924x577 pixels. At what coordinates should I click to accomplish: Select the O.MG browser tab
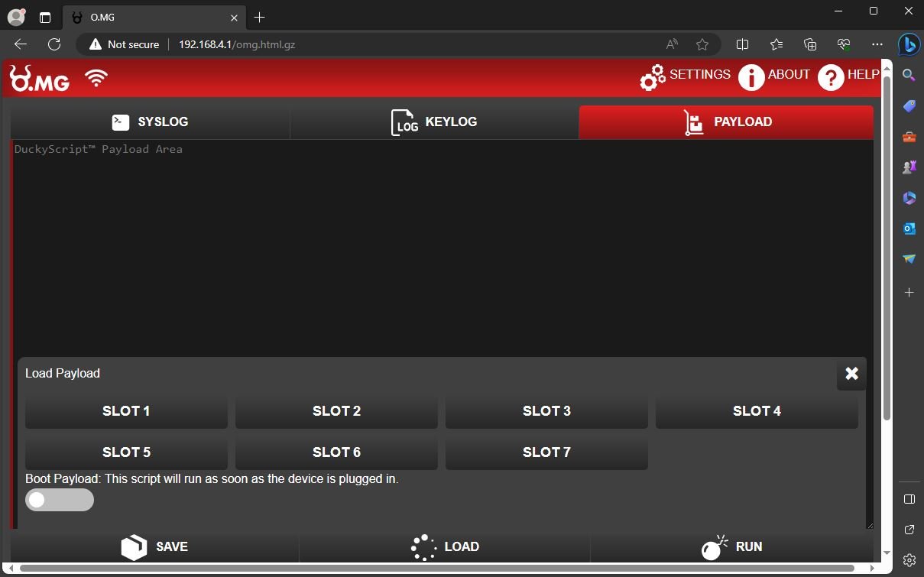(x=155, y=18)
